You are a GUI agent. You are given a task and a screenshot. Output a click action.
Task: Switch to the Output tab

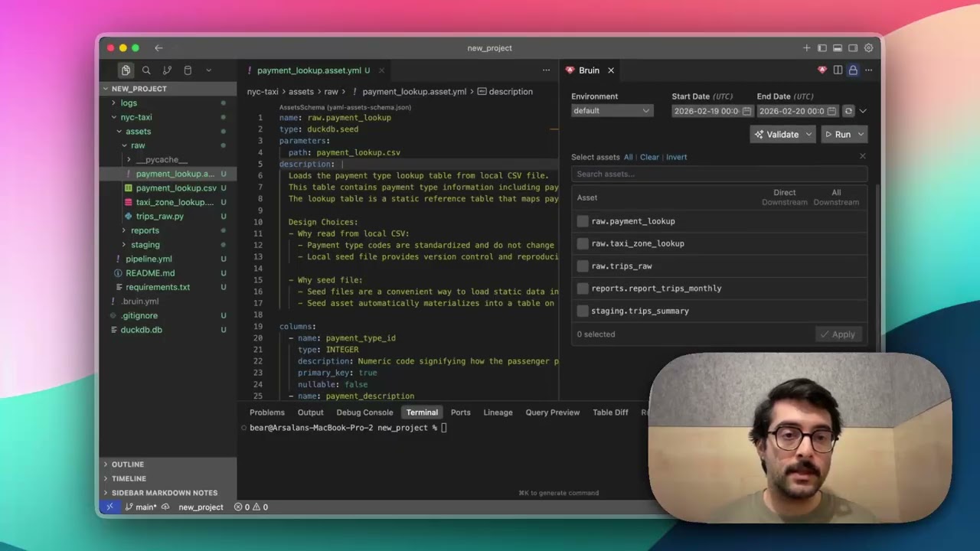[x=311, y=412]
